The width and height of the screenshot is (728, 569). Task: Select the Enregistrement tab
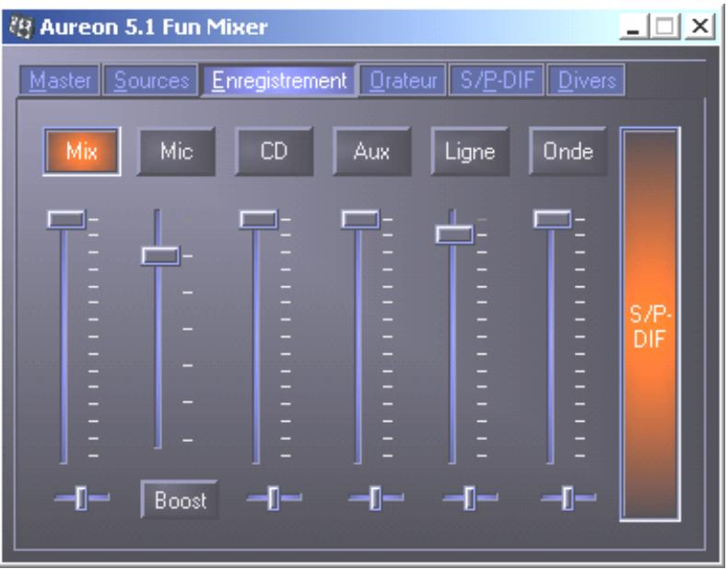pos(278,80)
